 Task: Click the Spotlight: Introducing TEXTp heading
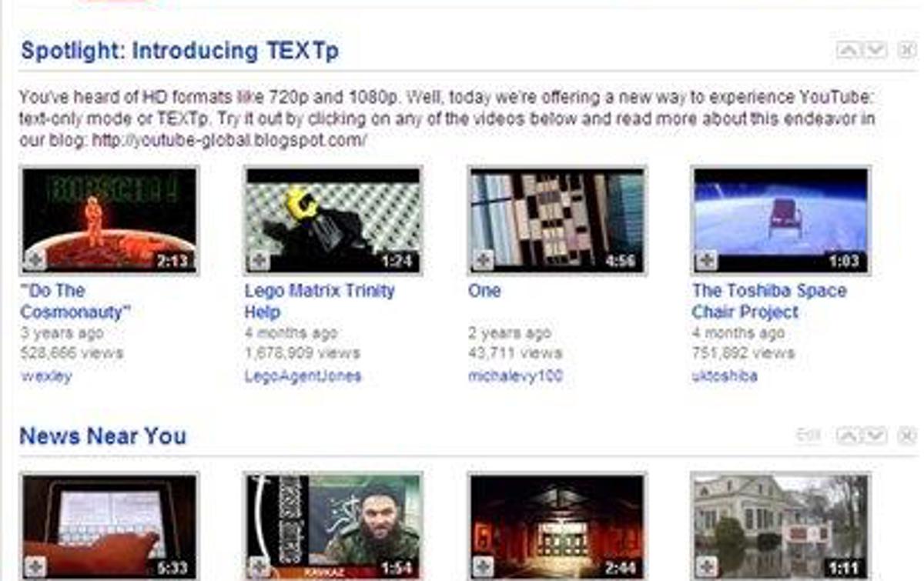click(x=179, y=52)
